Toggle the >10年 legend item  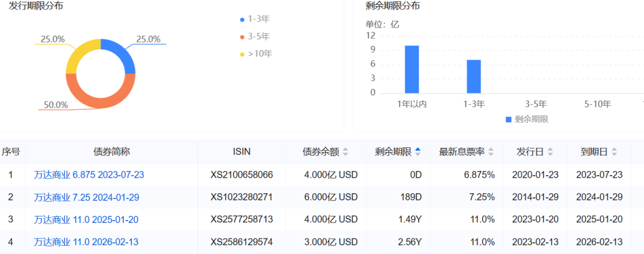click(256, 54)
